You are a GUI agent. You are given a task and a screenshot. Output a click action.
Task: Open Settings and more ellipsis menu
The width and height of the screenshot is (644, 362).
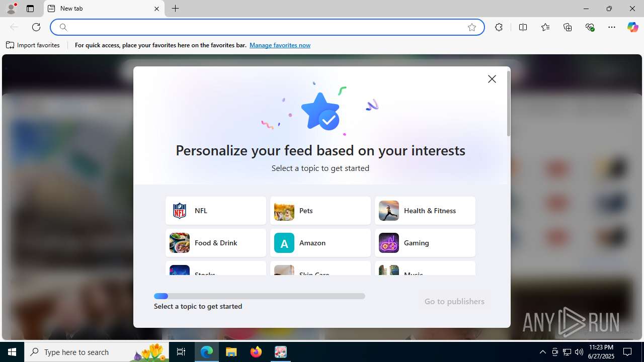pyautogui.click(x=612, y=27)
